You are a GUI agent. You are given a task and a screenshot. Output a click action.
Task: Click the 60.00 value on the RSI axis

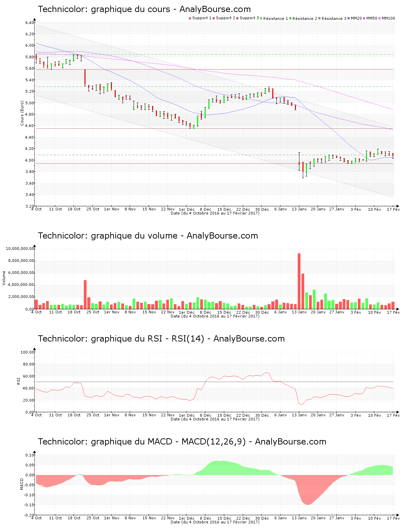(x=28, y=376)
